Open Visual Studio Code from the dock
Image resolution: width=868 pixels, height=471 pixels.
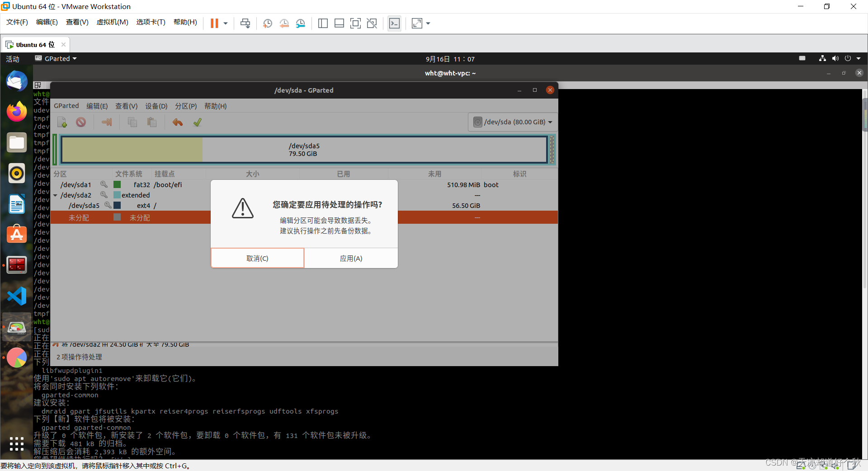17,296
